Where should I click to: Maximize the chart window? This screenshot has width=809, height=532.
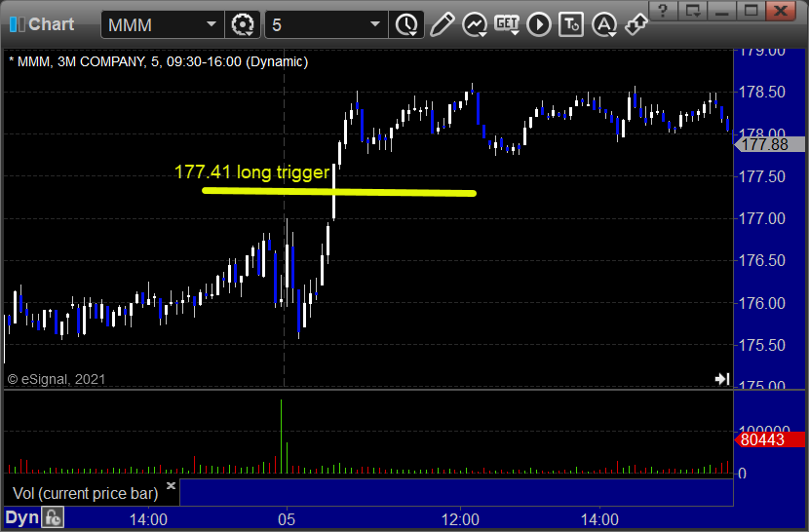(751, 11)
